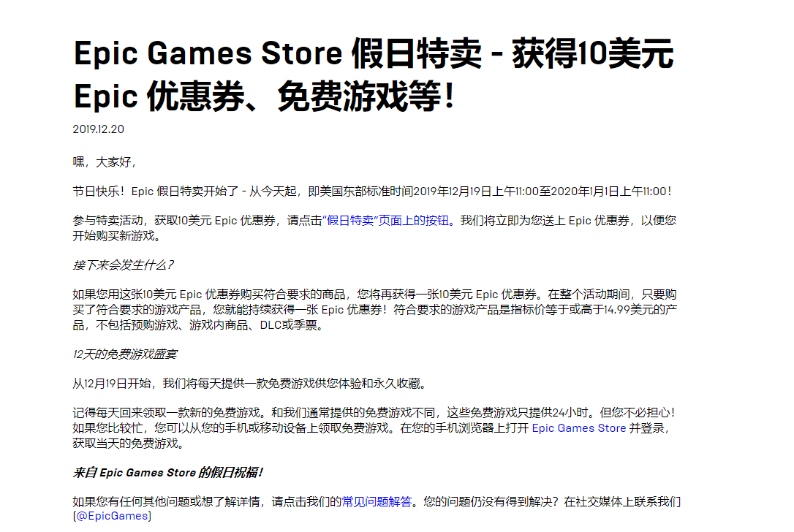Open the "假日特卖"页面上的按钮 link
The height and width of the screenshot is (532, 794).
coord(386,221)
